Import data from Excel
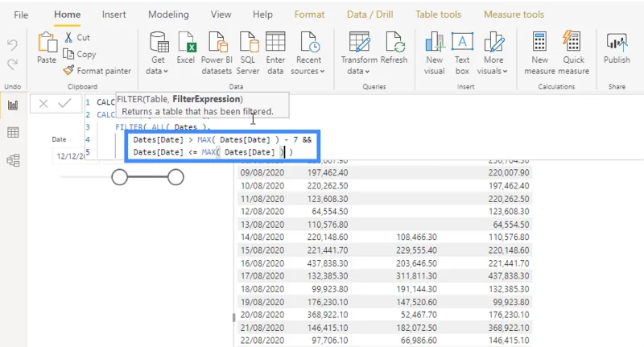 click(x=186, y=48)
